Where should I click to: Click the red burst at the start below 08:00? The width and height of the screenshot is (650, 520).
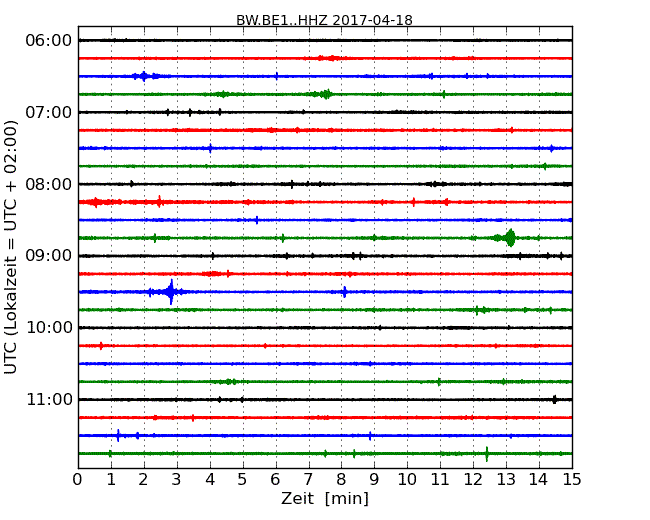[96, 202]
